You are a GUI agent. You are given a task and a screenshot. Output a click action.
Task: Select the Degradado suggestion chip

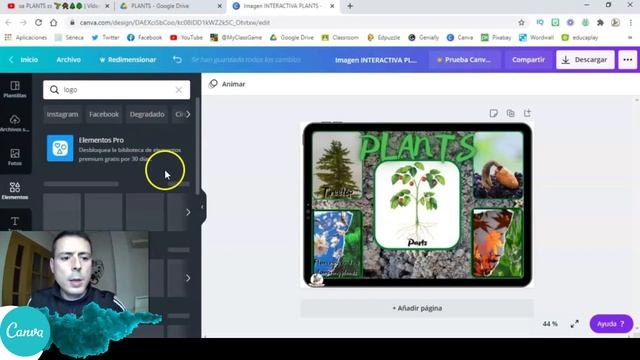[x=147, y=114]
